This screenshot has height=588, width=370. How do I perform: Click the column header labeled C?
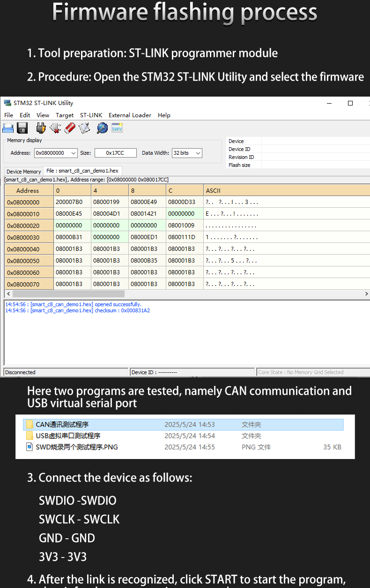185,190
